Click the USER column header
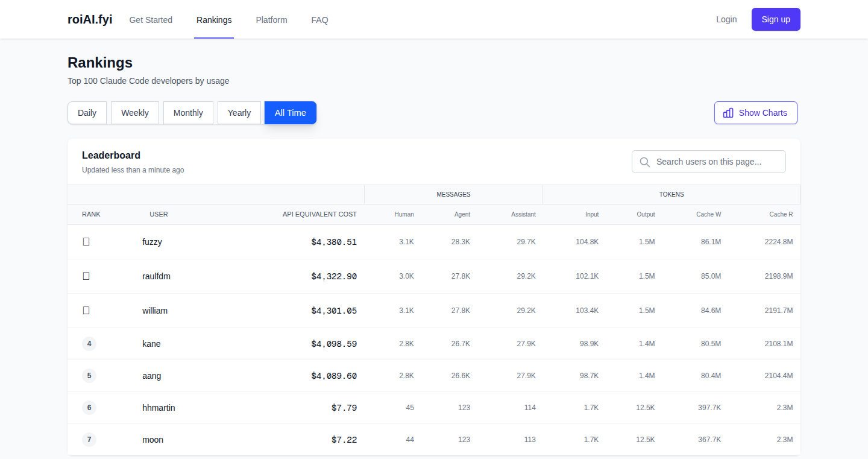The width and height of the screenshot is (868, 459). 159,214
